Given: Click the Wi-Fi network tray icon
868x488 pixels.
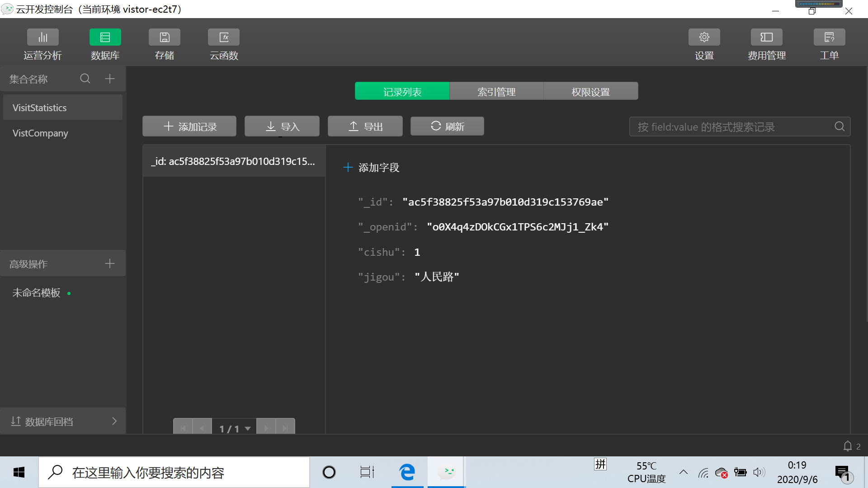Looking at the screenshot, I should pos(703,473).
